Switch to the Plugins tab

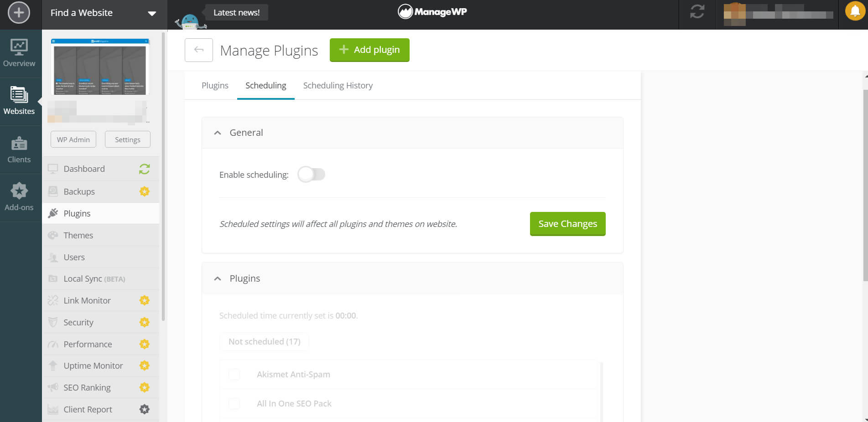click(x=215, y=86)
